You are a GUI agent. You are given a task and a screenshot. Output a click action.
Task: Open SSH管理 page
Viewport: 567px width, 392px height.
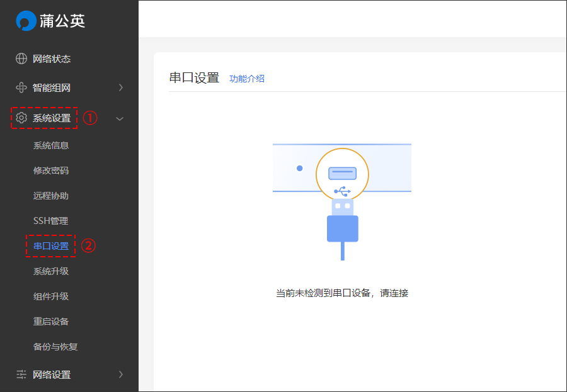coord(51,221)
